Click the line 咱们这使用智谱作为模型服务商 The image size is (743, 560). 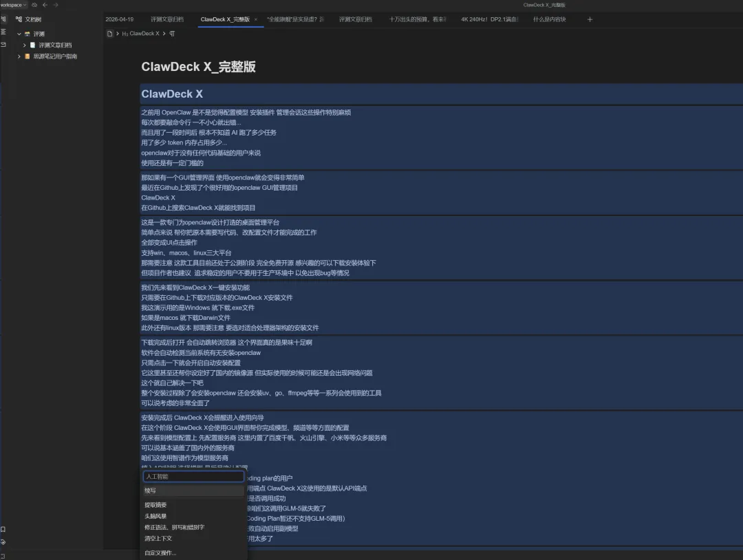click(x=184, y=458)
